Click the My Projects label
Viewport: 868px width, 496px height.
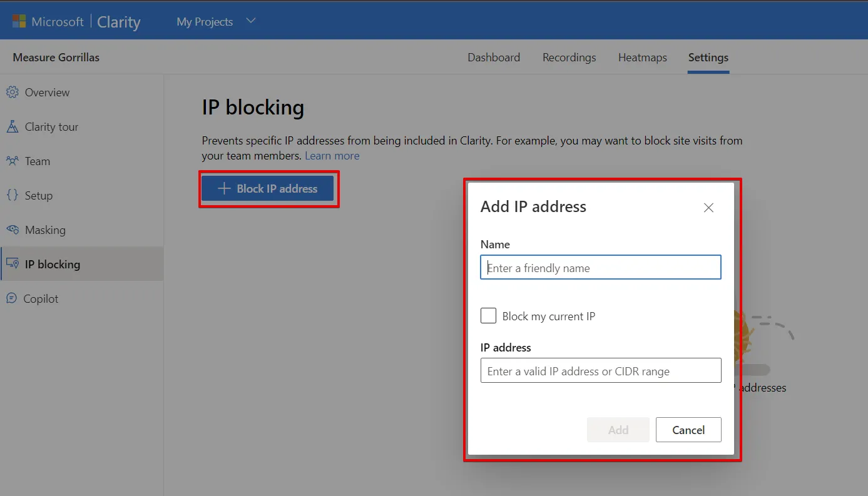205,22
